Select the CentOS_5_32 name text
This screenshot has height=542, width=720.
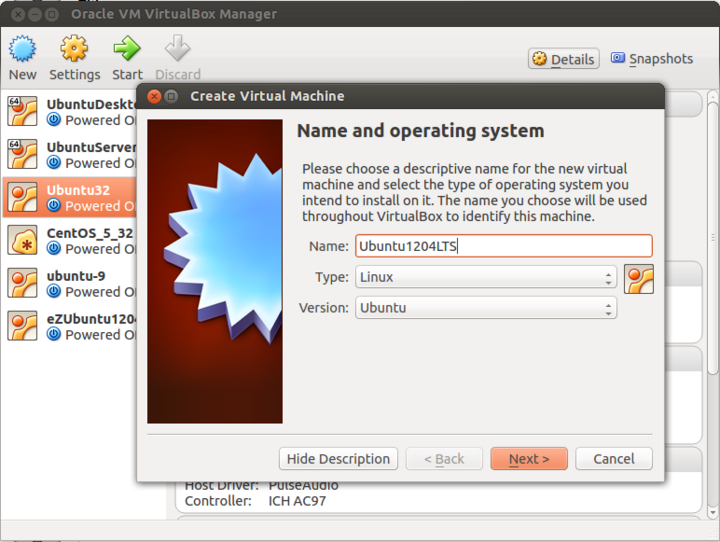point(90,233)
